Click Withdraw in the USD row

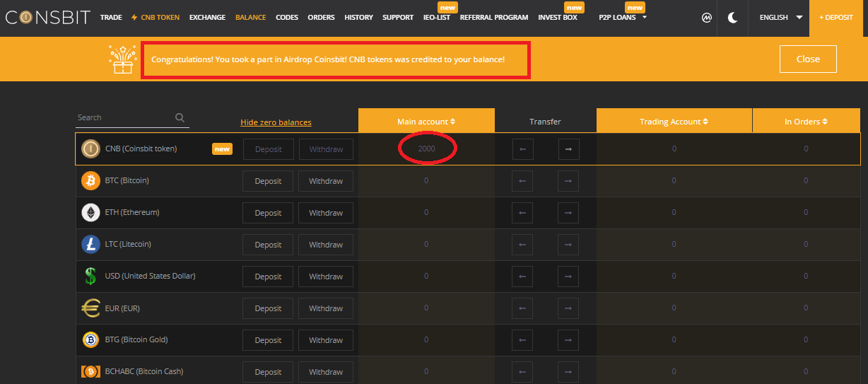click(326, 277)
